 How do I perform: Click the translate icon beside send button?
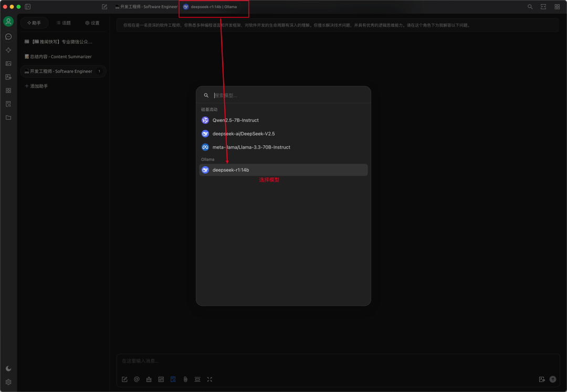[541, 379]
